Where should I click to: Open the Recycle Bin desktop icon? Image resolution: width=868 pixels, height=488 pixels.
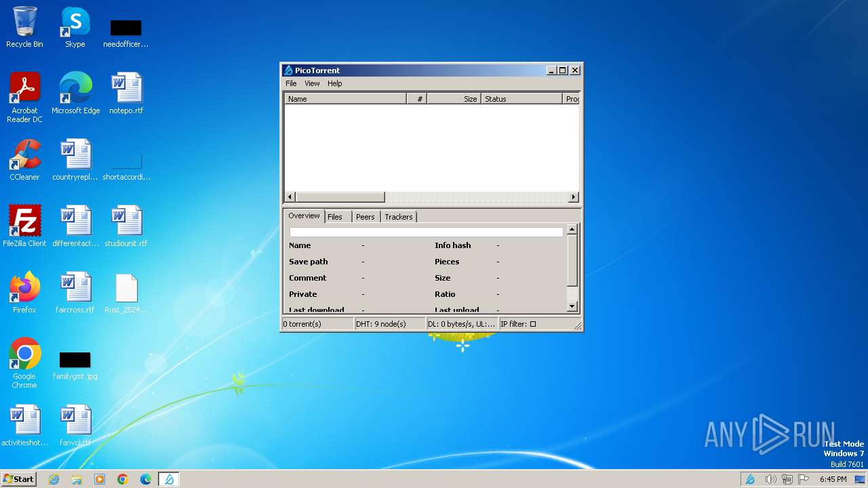pos(24,28)
